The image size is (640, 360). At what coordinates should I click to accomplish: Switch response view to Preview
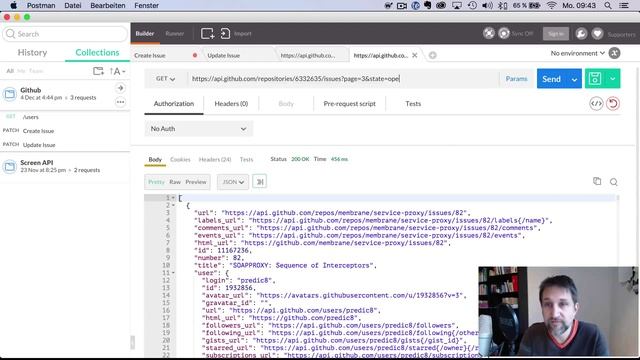click(x=196, y=182)
